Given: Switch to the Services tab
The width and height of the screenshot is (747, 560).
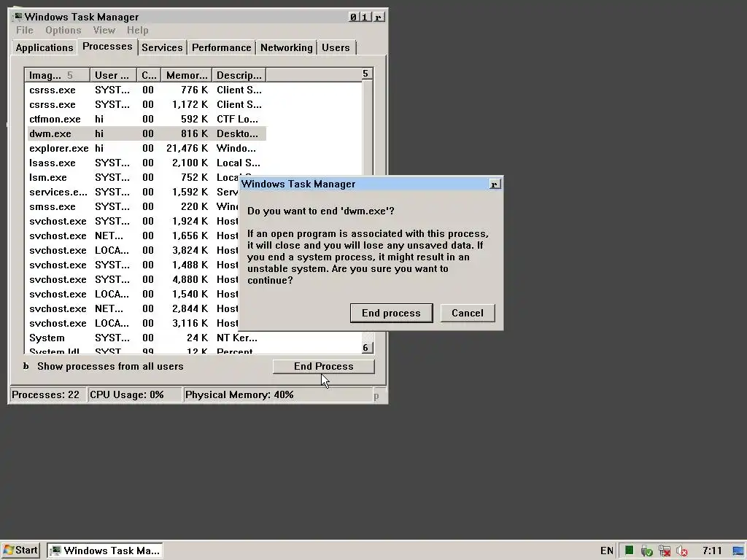Looking at the screenshot, I should pyautogui.click(x=162, y=47).
